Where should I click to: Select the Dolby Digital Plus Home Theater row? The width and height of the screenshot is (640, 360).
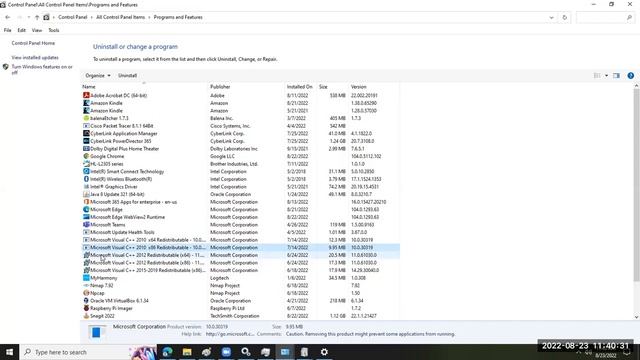[240, 149]
